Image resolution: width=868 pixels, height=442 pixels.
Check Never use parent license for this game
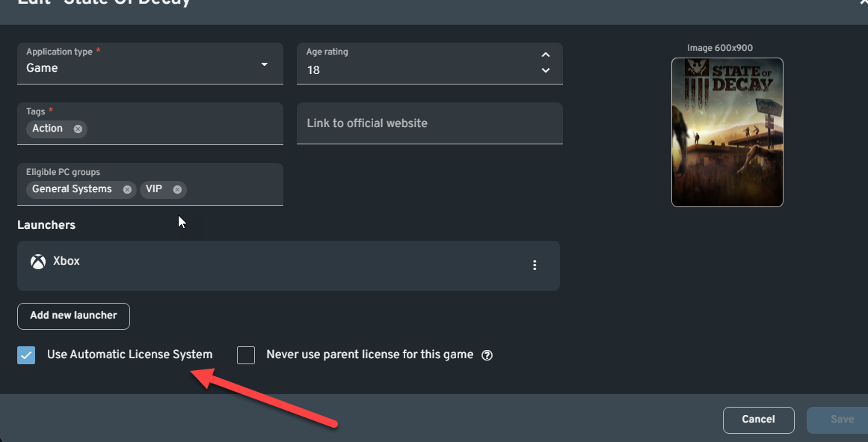pos(246,355)
